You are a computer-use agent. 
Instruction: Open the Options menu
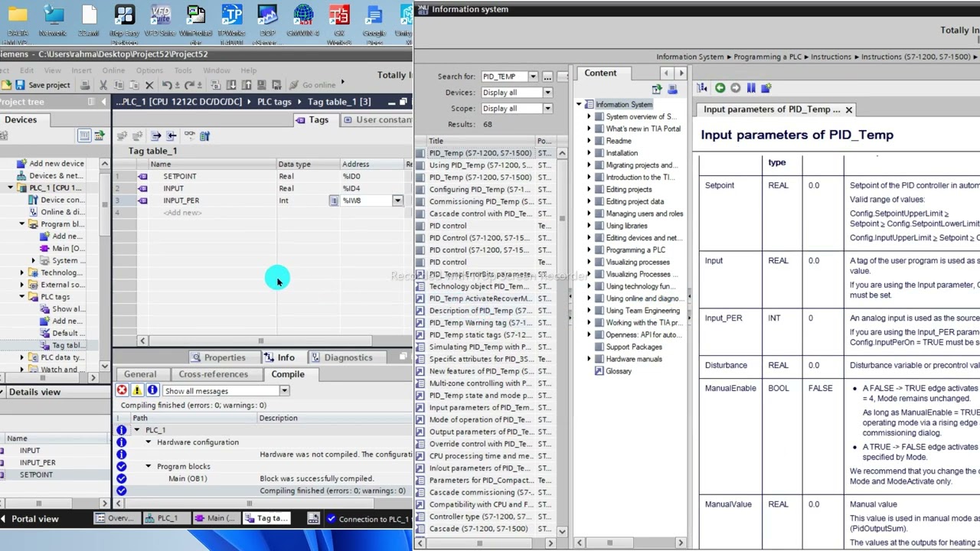click(149, 70)
